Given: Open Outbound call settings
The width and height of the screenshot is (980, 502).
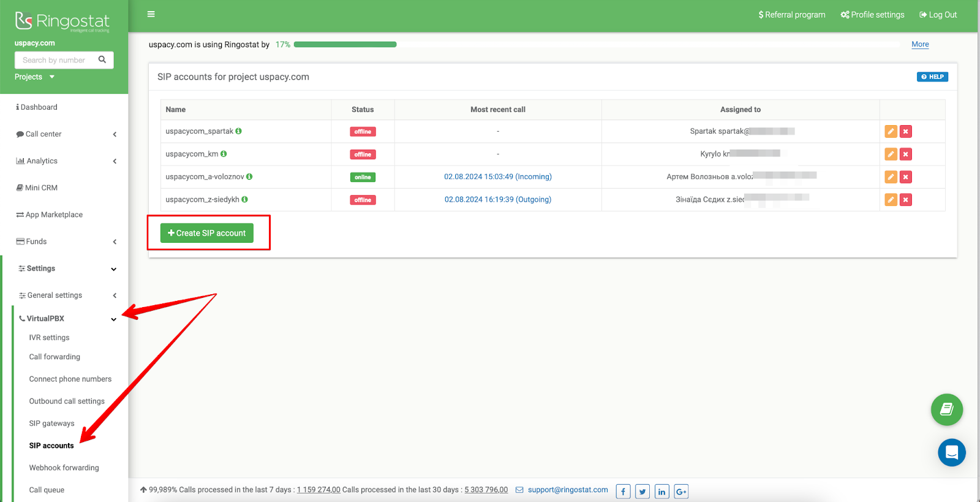Looking at the screenshot, I should 67,401.
